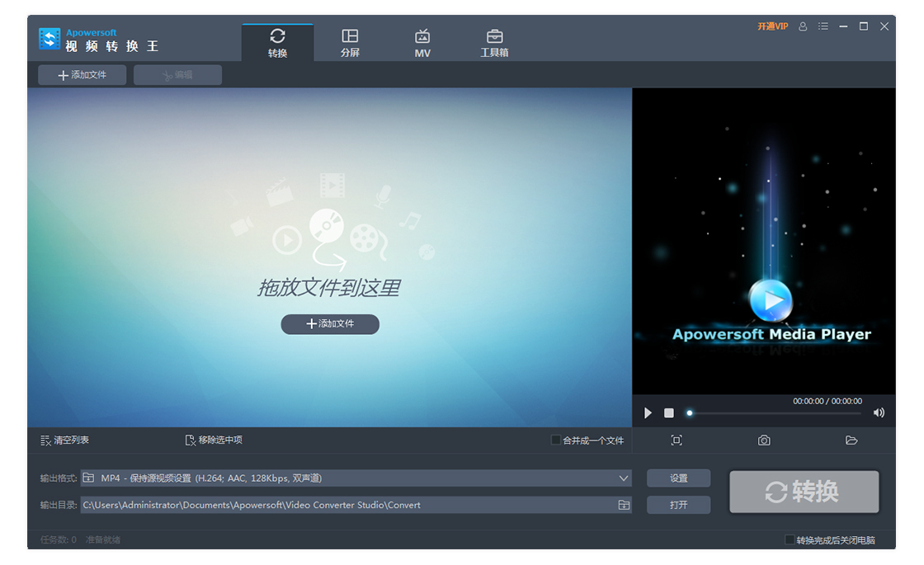Minimize the application window
924x565 pixels.
pyautogui.click(x=843, y=26)
